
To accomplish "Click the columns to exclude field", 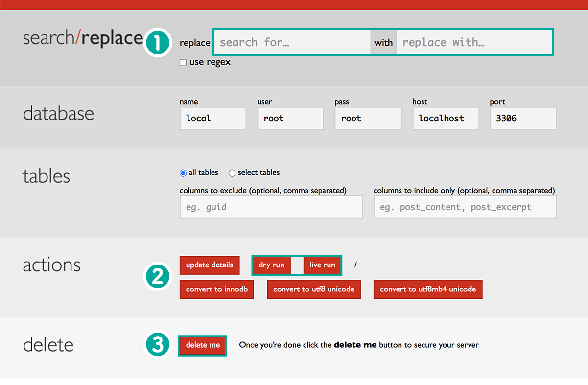I will coord(271,207).
